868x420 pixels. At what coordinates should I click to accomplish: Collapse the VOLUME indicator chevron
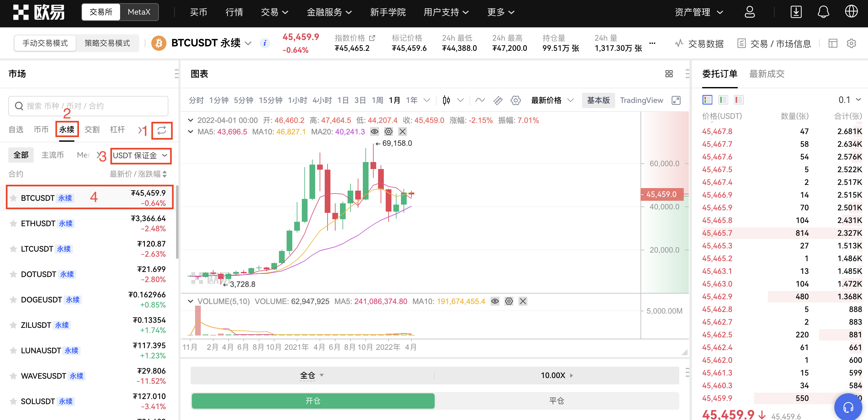coord(190,301)
